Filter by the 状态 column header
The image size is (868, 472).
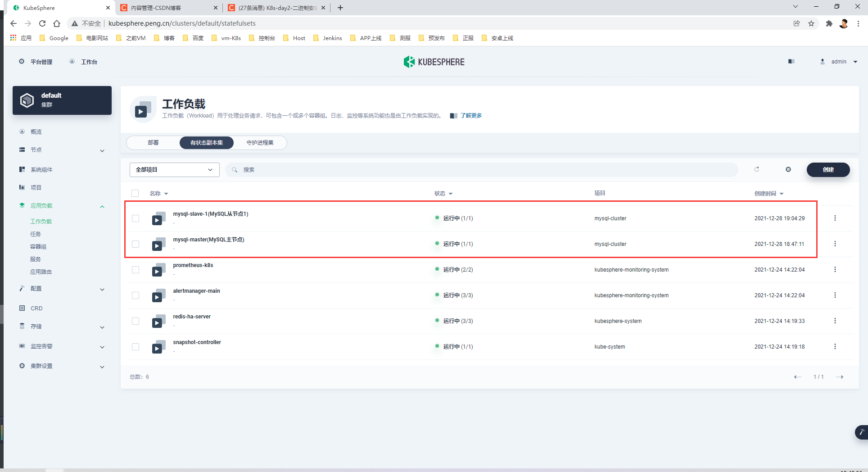tap(443, 194)
